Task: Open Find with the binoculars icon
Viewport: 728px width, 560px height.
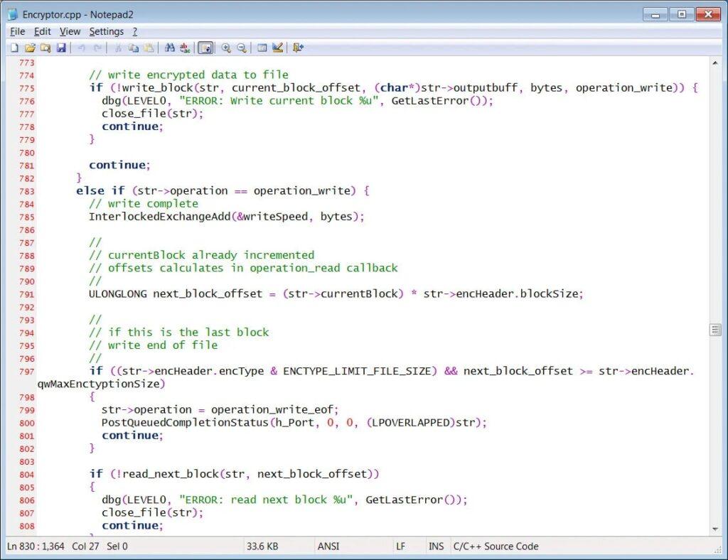Action: 169,48
